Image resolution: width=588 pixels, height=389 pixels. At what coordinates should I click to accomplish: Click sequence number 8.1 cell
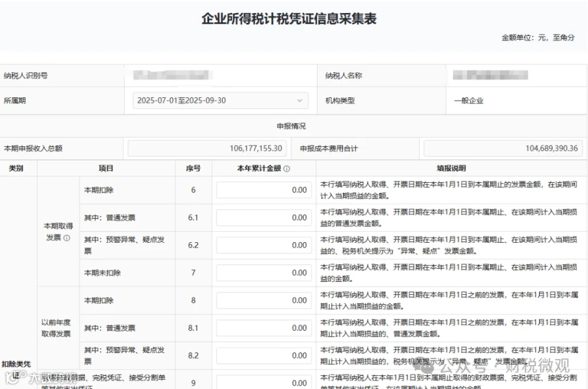(193, 328)
